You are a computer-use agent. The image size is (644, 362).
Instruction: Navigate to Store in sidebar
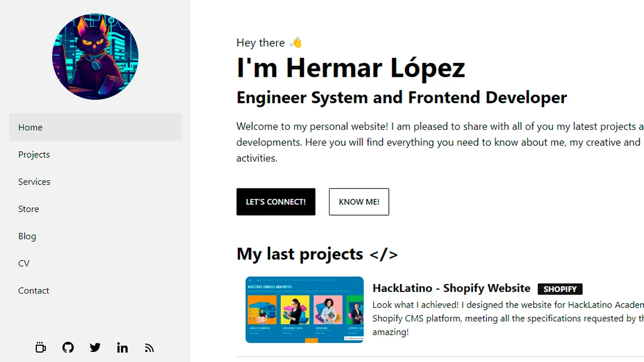[95, 209]
